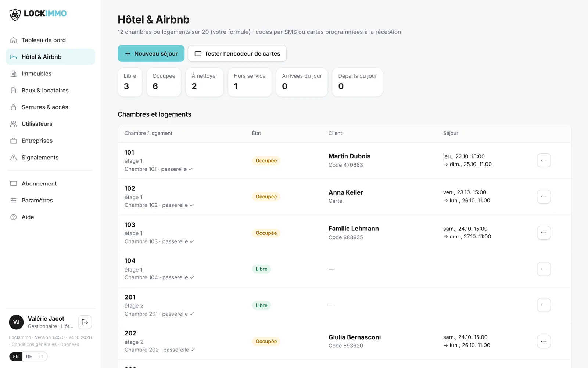Click the VJ avatar for Valérie Jacot

(x=16, y=322)
